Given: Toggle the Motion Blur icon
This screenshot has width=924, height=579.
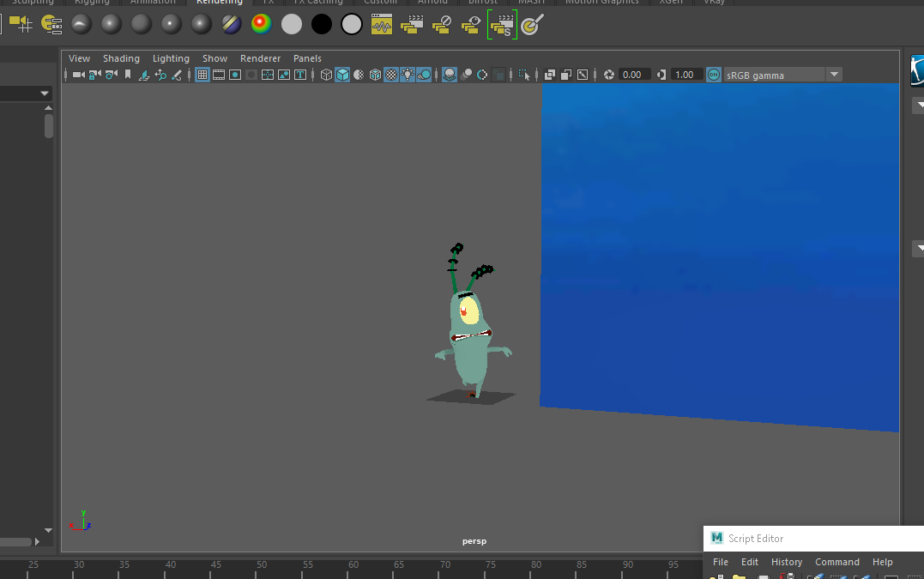Looking at the screenshot, I should (x=466, y=75).
